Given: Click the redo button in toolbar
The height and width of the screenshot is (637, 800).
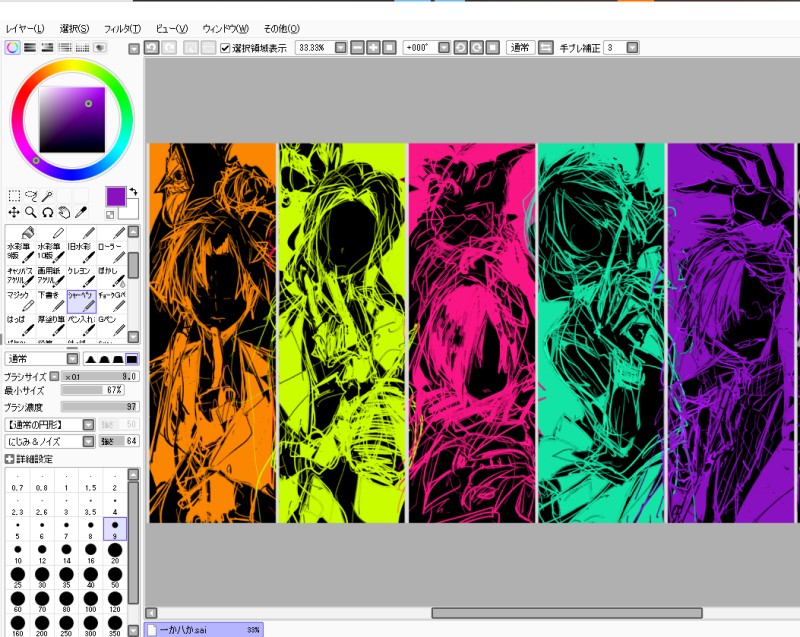Looking at the screenshot, I should [169, 47].
